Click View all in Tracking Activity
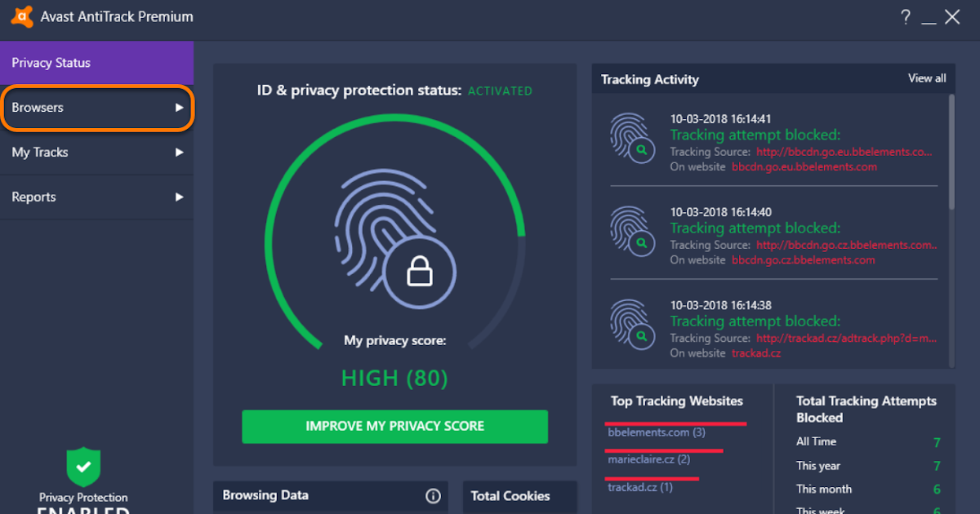Viewport: 980px width, 514px height. 927,78
